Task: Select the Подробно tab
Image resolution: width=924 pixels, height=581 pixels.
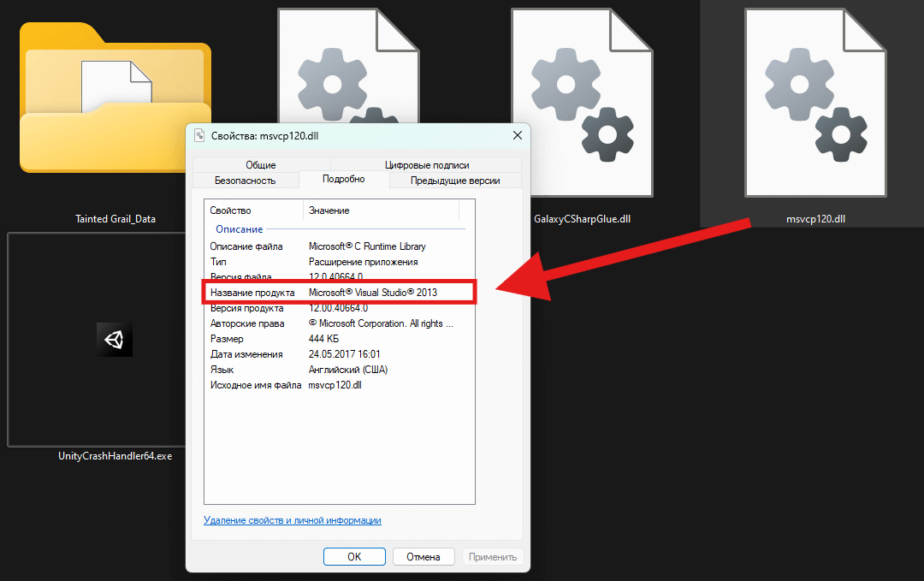Action: point(344,179)
